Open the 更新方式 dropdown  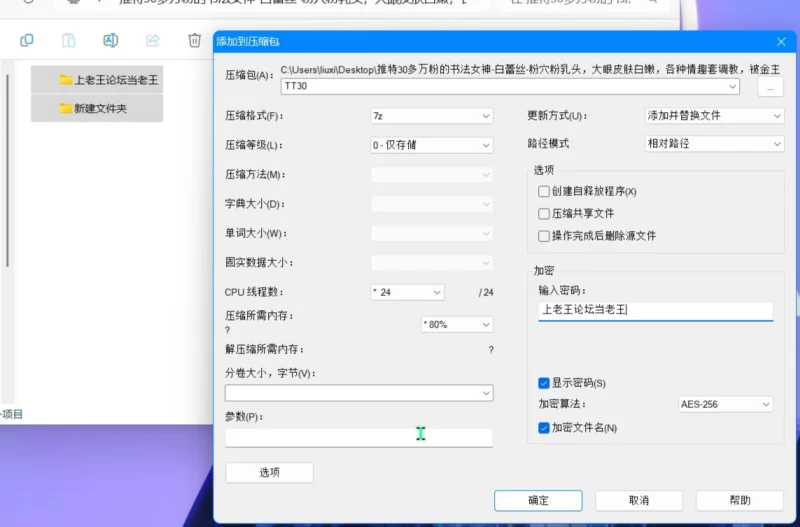714,116
